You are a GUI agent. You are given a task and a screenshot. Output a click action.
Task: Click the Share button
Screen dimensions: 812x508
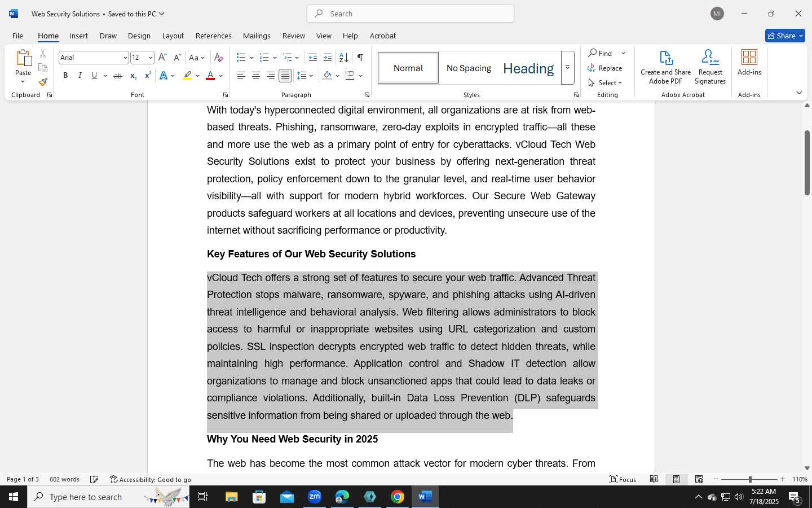[x=785, y=36]
